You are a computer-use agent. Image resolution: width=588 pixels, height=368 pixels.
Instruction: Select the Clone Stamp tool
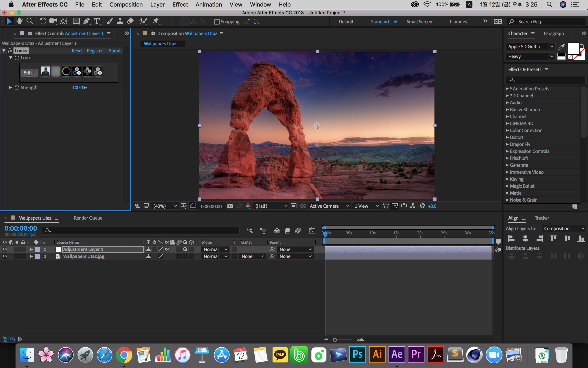coord(120,21)
